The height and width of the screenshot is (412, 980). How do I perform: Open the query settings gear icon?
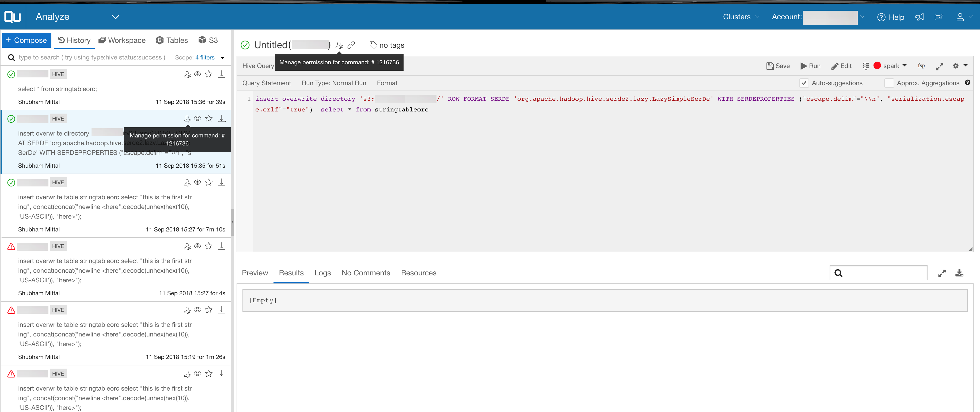(x=955, y=66)
